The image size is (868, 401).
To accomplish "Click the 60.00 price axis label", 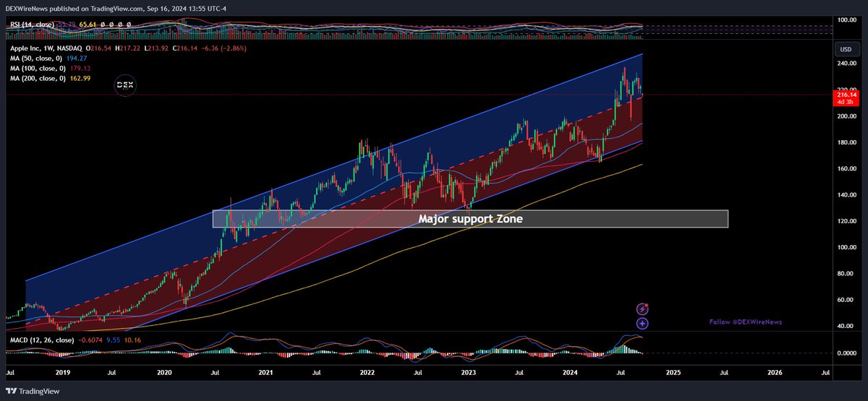I will click(x=846, y=300).
